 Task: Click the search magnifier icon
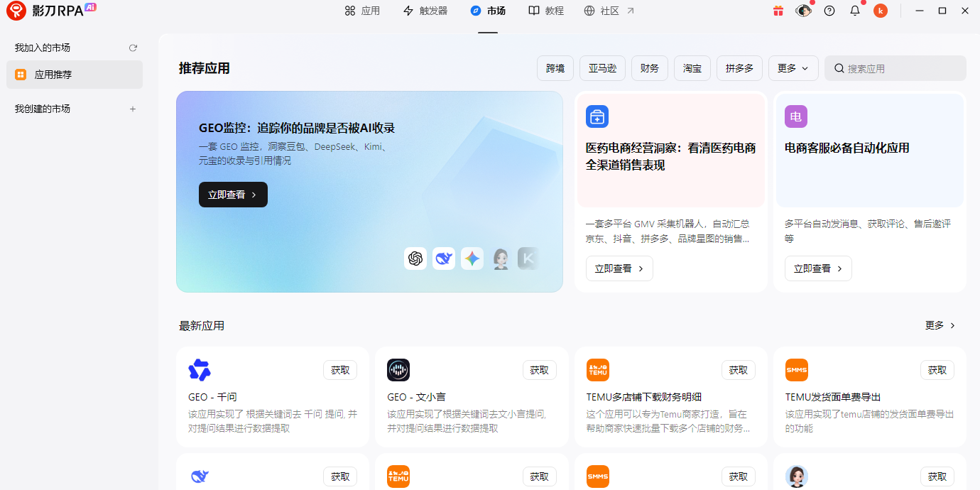tap(839, 68)
